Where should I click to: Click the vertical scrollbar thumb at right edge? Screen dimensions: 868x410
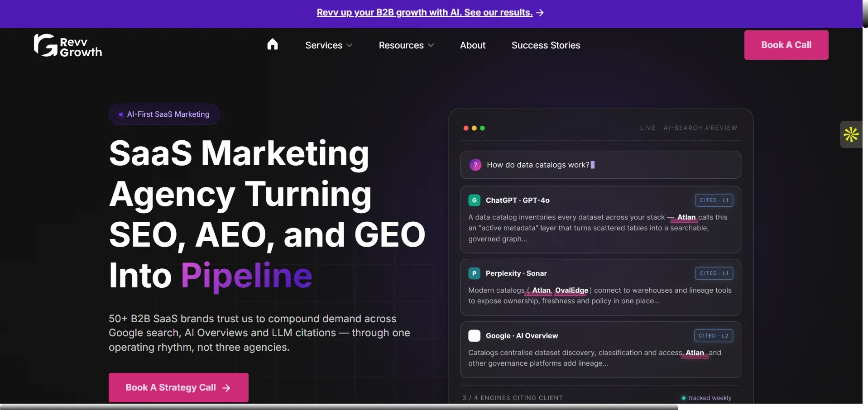(865, 14)
